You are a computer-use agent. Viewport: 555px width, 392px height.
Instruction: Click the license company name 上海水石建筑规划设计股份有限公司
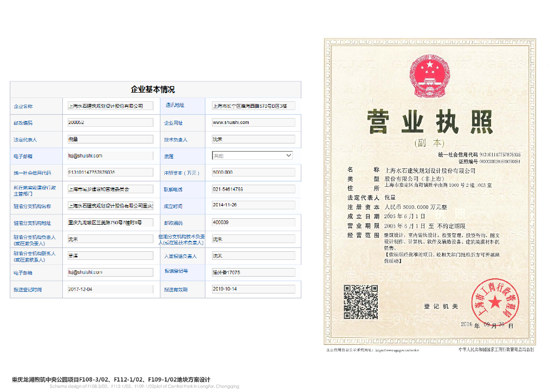coord(430,171)
